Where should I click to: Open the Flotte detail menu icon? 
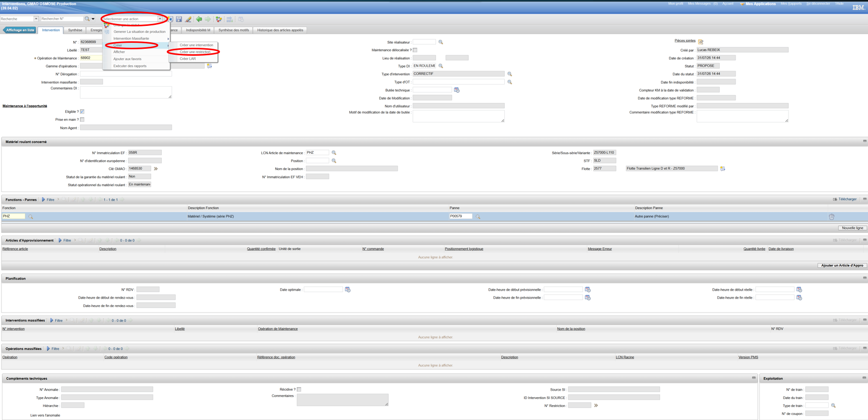(x=723, y=169)
